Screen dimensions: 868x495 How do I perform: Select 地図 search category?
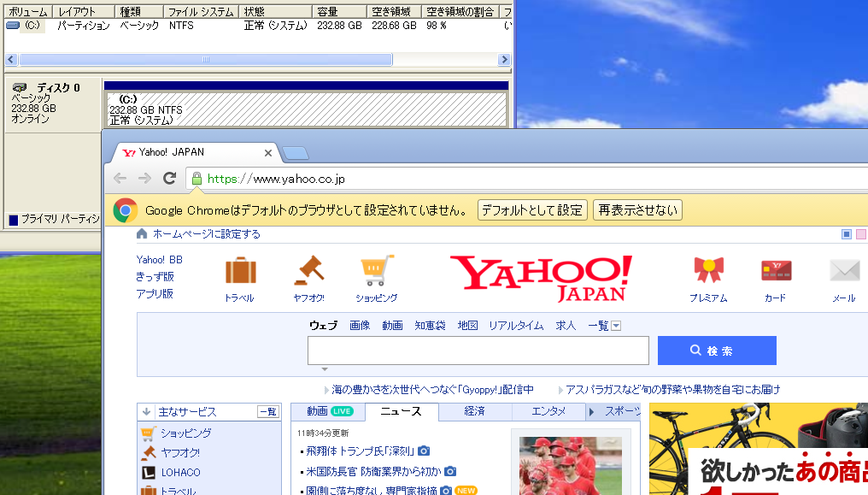coord(468,326)
